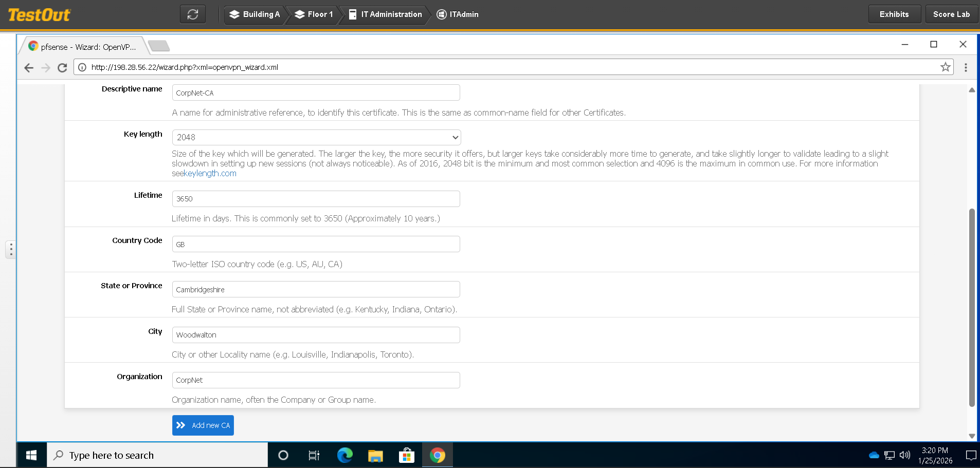The height and width of the screenshot is (468, 980).
Task: Click the Exhibits button
Action: [x=894, y=14]
